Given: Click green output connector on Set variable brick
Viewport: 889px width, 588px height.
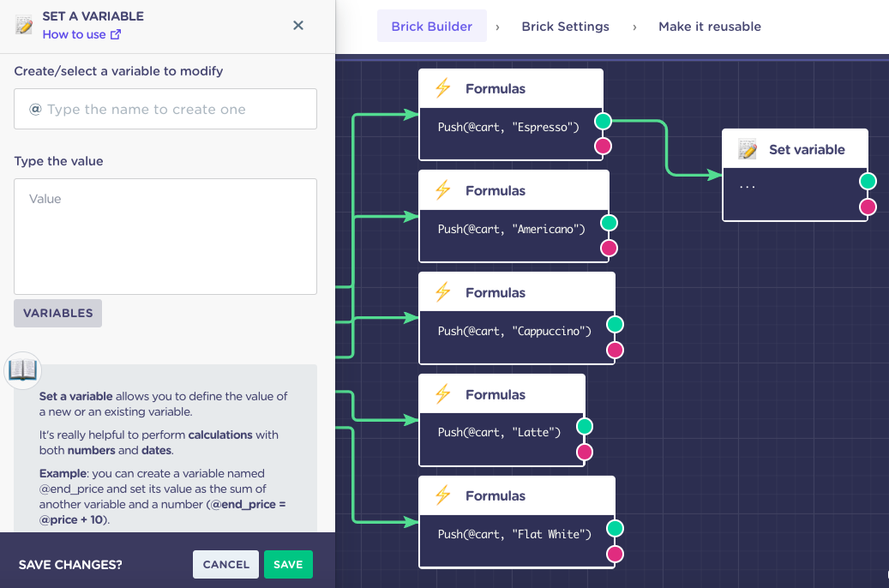Looking at the screenshot, I should [868, 181].
